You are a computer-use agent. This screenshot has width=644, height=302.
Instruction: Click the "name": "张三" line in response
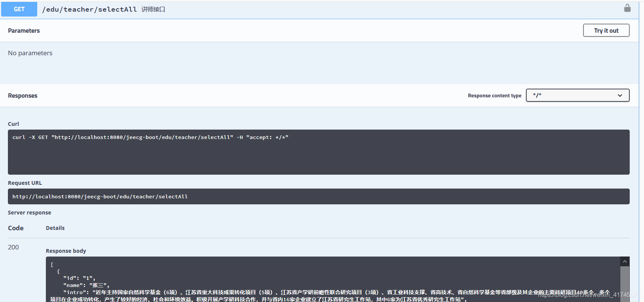point(86,285)
